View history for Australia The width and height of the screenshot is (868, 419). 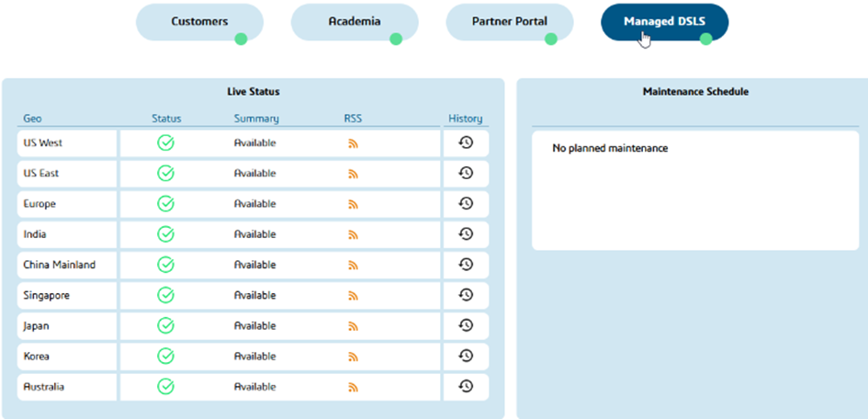[466, 387]
